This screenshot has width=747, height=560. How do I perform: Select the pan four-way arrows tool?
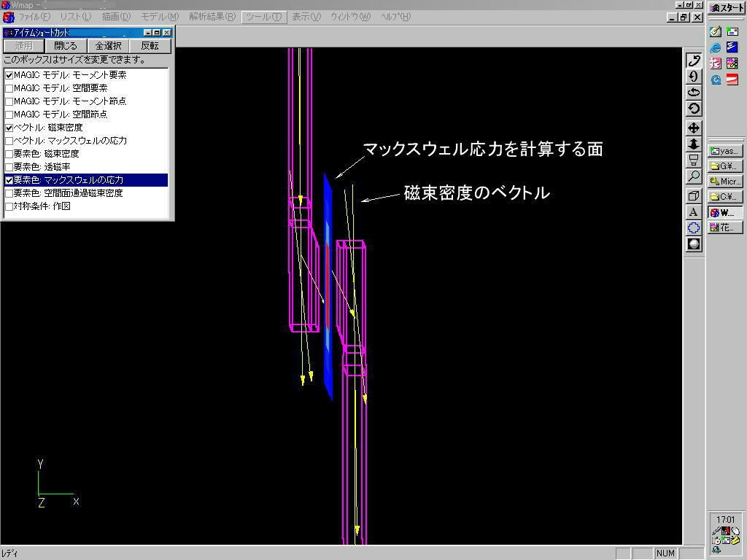694,128
